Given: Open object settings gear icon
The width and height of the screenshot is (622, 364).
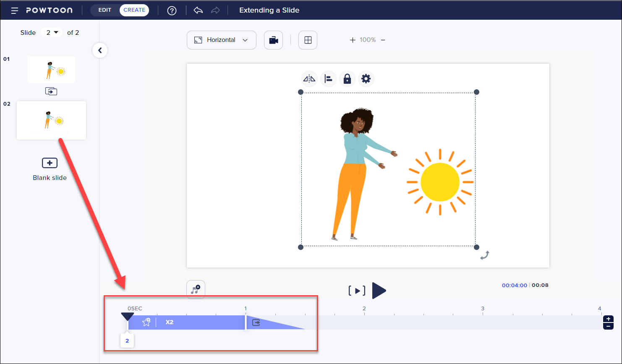Looking at the screenshot, I should click(366, 79).
